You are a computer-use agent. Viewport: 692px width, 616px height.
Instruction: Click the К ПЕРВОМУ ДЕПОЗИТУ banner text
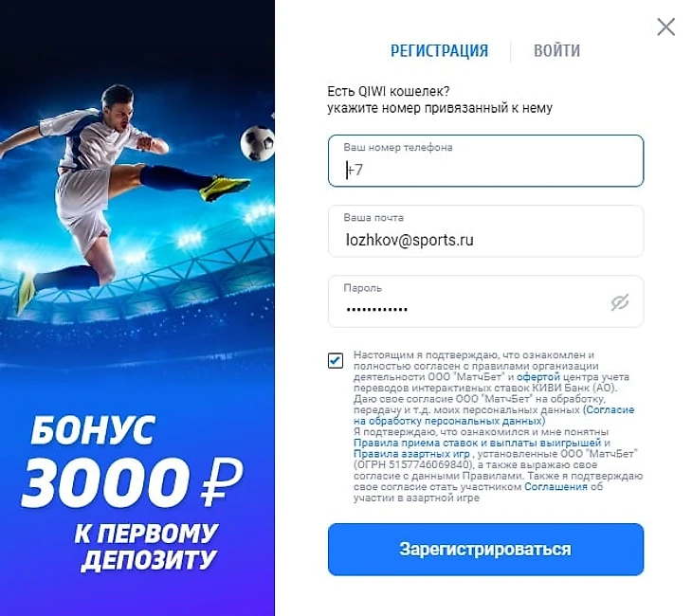click(x=146, y=547)
